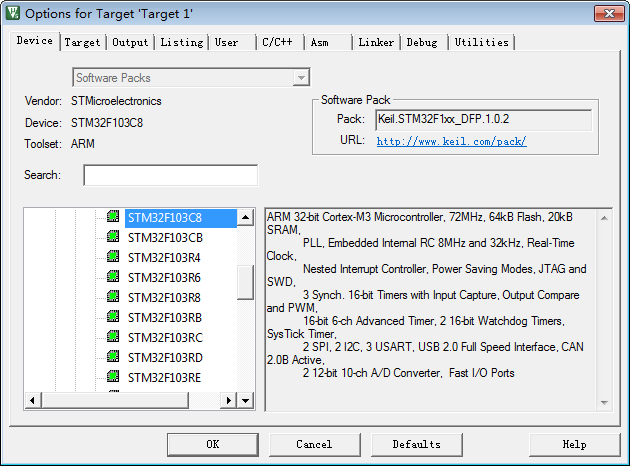Click the device list vertical scrollbar thumb
The width and height of the screenshot is (630, 466).
click(x=245, y=282)
